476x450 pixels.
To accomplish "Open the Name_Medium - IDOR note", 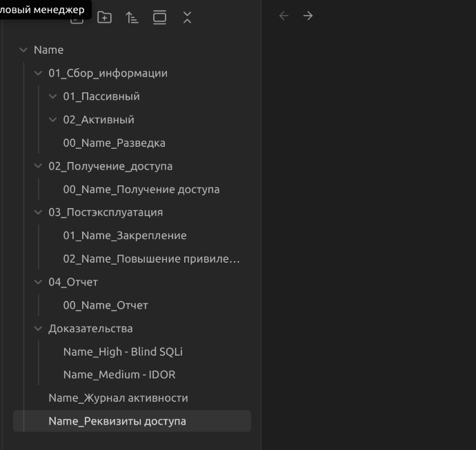I will (119, 375).
